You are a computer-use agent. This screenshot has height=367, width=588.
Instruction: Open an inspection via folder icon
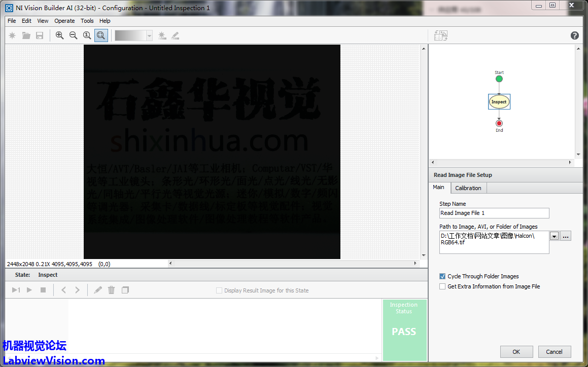(x=26, y=35)
